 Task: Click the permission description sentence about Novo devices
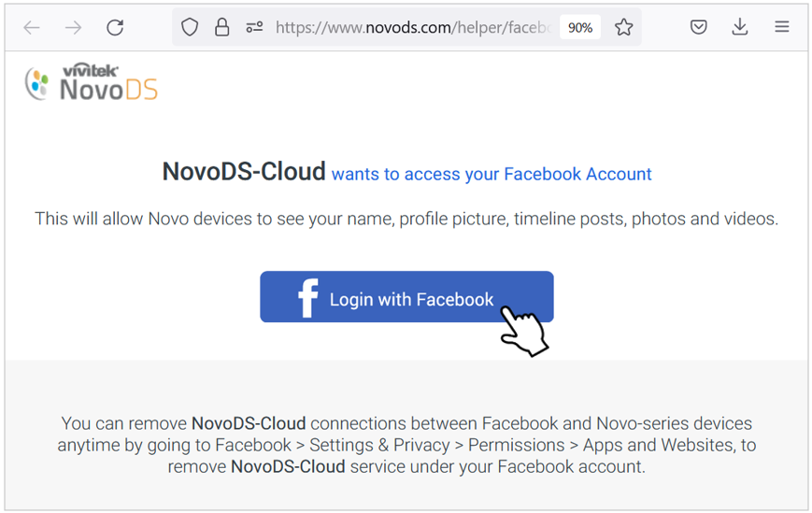tap(406, 219)
